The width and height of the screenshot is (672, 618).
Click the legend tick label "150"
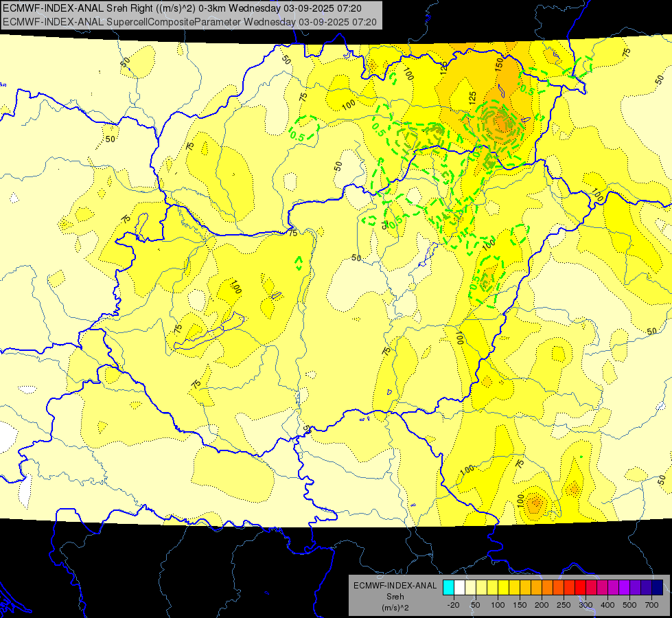pos(520,605)
